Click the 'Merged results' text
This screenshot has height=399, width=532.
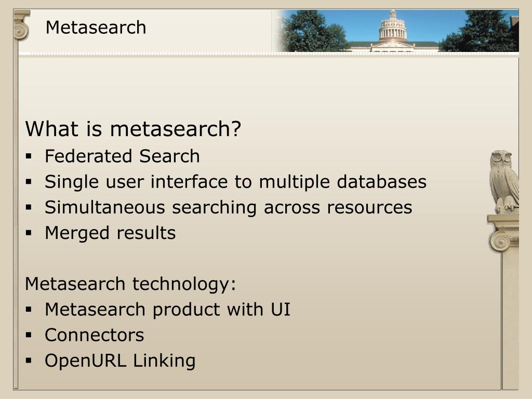[x=110, y=233]
